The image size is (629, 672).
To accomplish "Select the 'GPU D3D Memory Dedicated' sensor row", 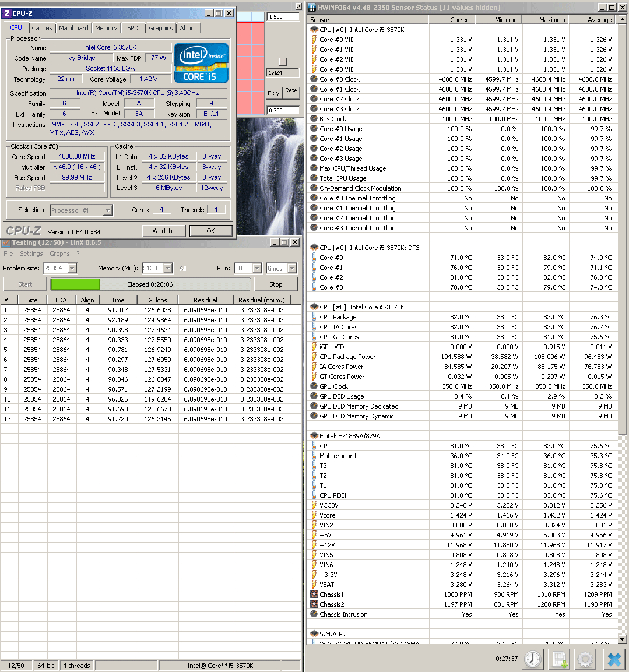I will click(x=462, y=406).
